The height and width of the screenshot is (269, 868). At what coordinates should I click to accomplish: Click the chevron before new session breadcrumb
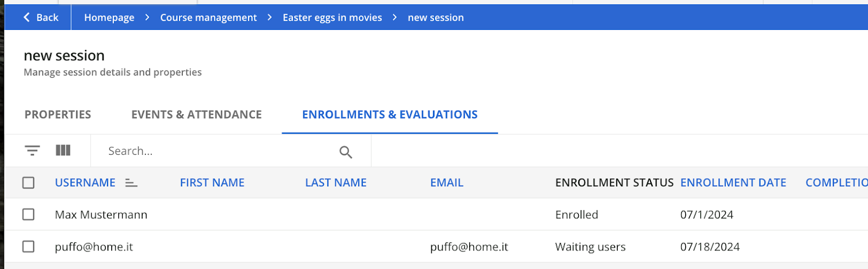click(x=395, y=17)
